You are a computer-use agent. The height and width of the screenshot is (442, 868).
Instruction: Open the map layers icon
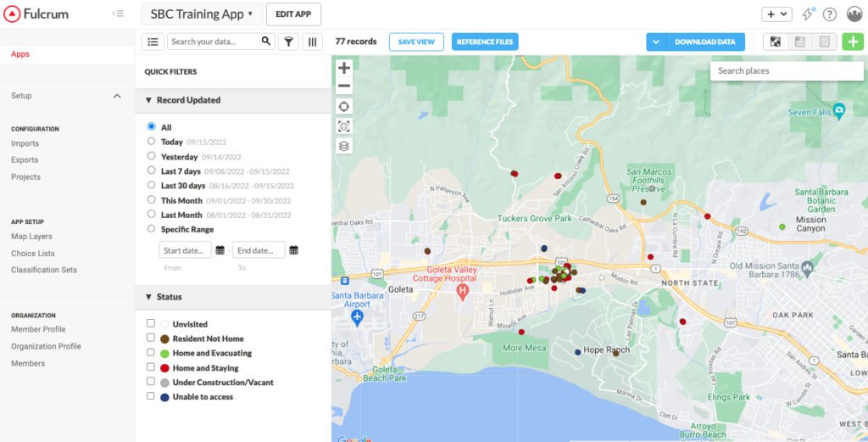click(x=344, y=146)
